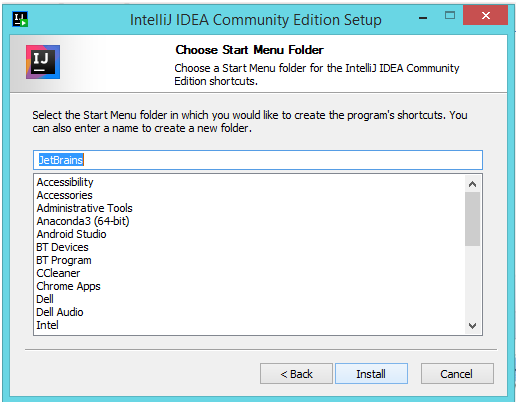Click the IntelliJ icon in the title bar
Screen dimensions: 518x404
tap(20, 19)
